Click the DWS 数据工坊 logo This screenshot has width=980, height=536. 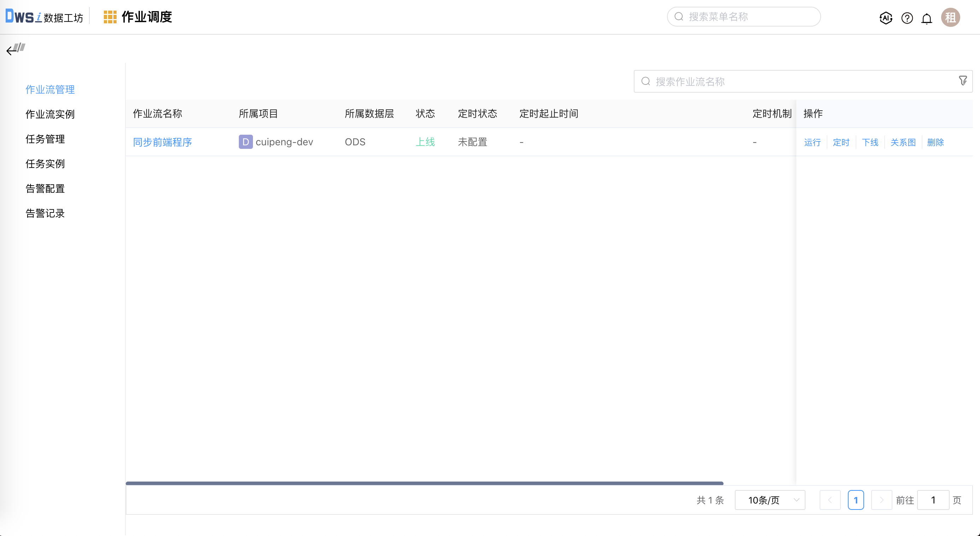44,16
